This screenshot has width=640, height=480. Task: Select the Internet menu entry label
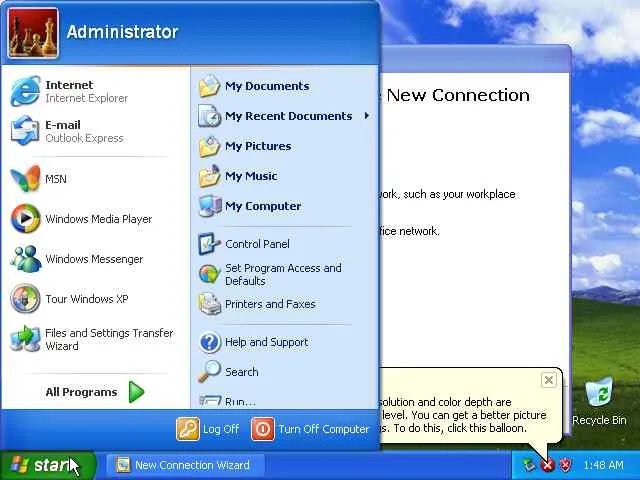(69, 85)
